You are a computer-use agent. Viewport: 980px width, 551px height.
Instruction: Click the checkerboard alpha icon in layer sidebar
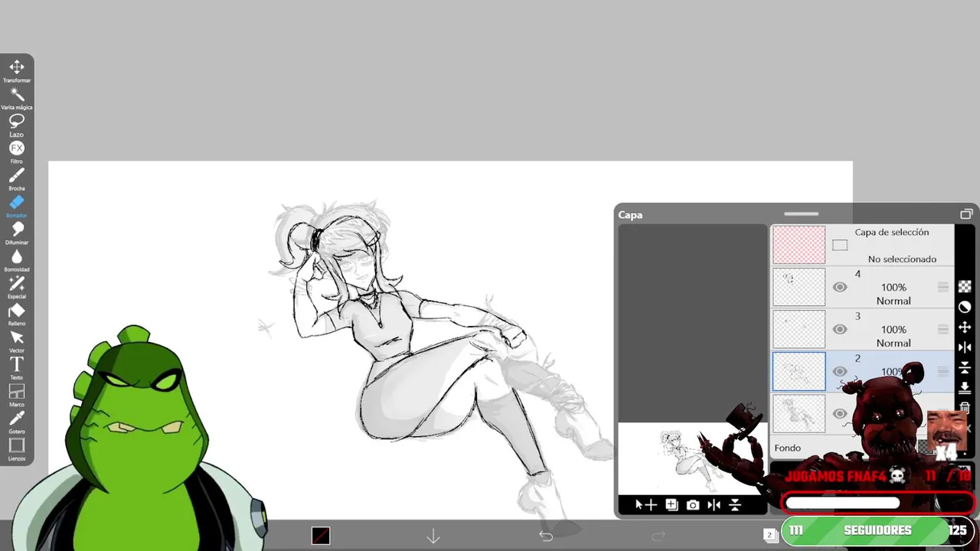point(965,286)
